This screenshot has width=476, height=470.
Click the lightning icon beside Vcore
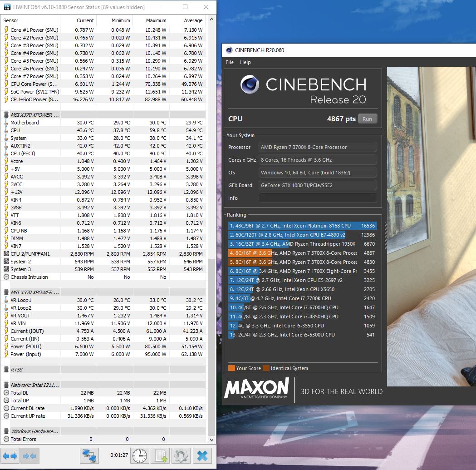(6, 161)
